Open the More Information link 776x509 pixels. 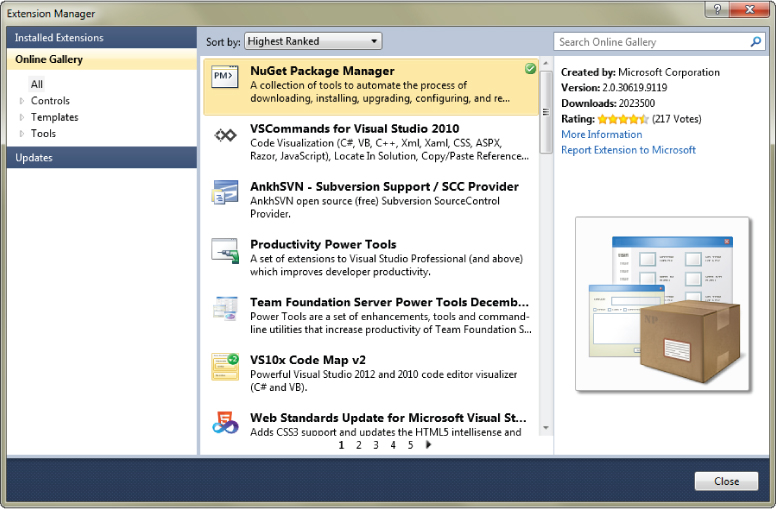[601, 134]
